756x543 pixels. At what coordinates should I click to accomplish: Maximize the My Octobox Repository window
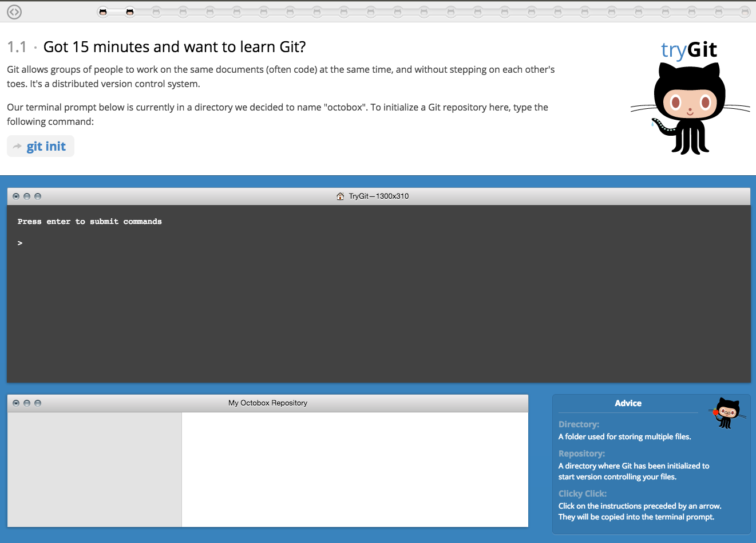point(38,403)
